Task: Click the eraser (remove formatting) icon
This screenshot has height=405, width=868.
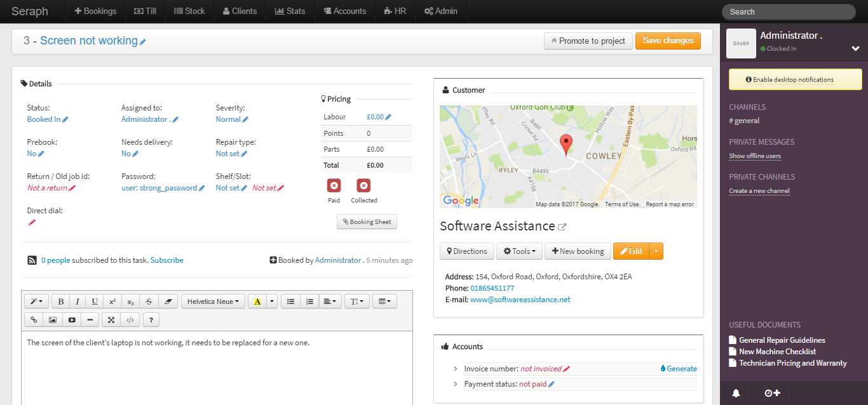Action: click(168, 302)
